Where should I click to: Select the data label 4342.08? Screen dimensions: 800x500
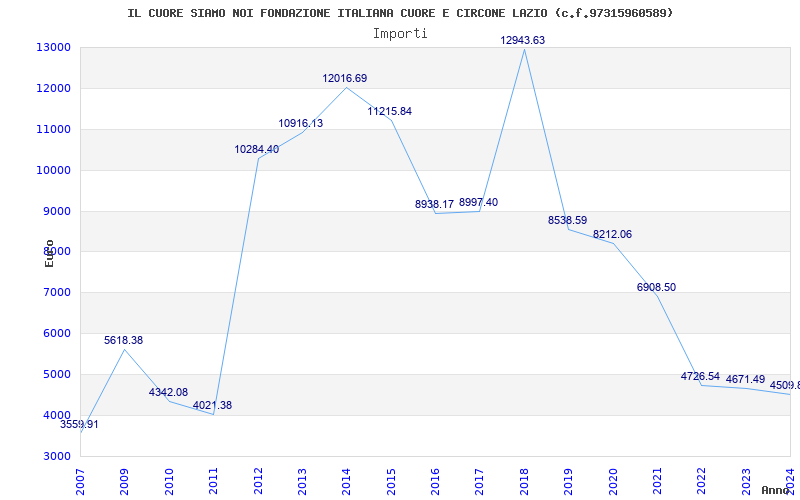pyautogui.click(x=168, y=392)
